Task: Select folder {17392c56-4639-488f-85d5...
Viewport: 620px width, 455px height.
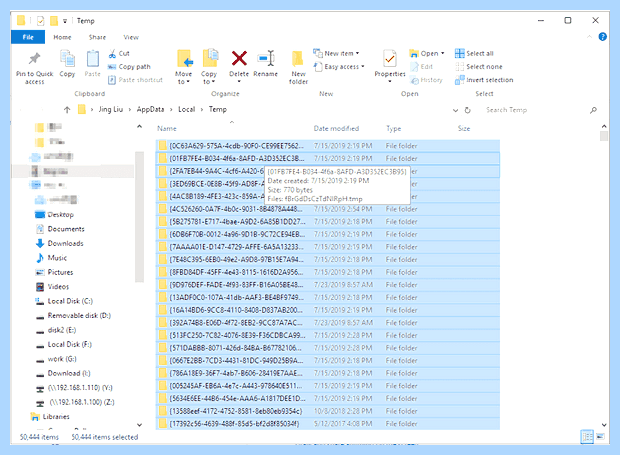Action: click(x=328, y=424)
